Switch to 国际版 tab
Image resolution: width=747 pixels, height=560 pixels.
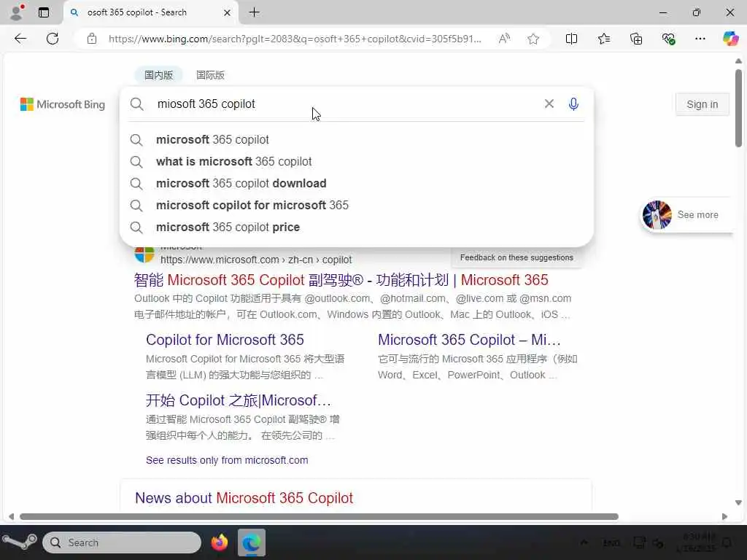(x=210, y=75)
